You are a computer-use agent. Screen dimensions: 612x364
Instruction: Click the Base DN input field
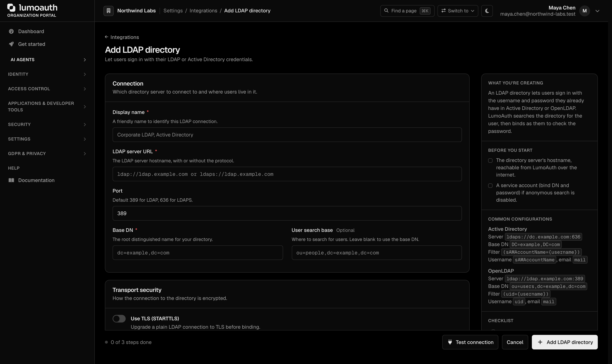point(198,253)
